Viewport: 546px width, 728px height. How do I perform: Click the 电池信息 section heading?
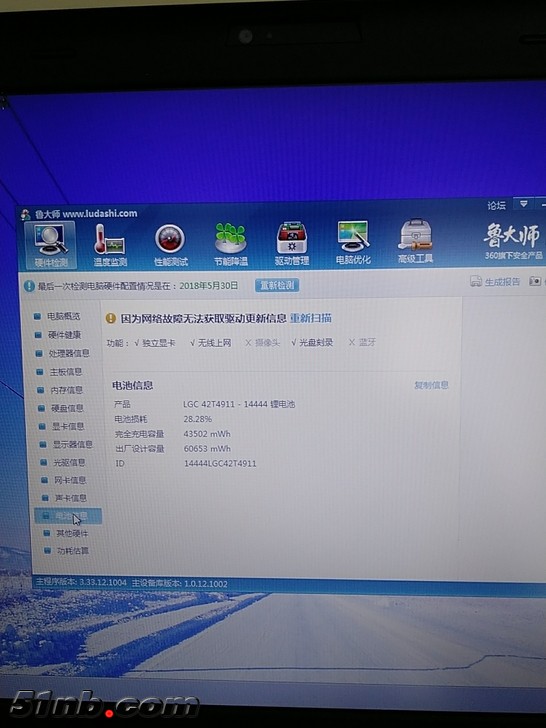click(132, 385)
